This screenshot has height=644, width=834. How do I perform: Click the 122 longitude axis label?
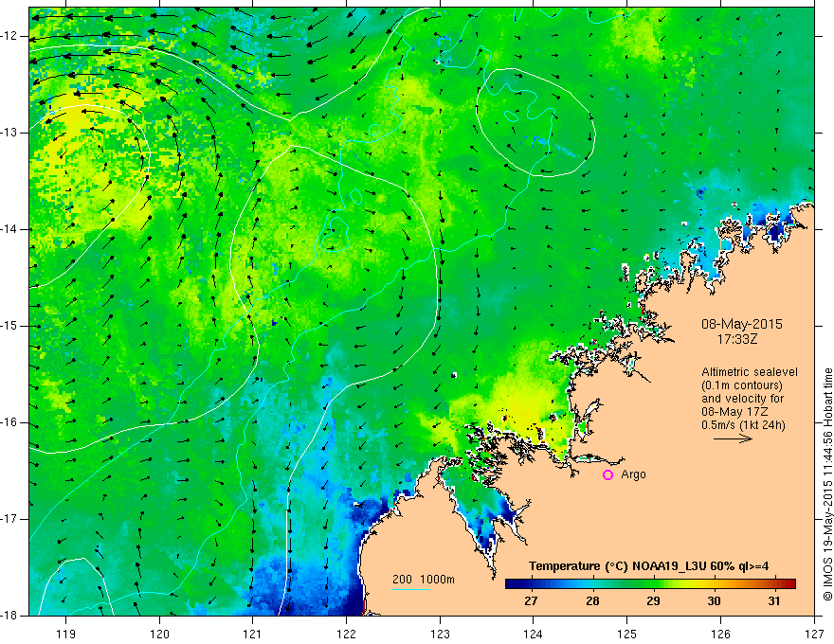tap(346, 634)
